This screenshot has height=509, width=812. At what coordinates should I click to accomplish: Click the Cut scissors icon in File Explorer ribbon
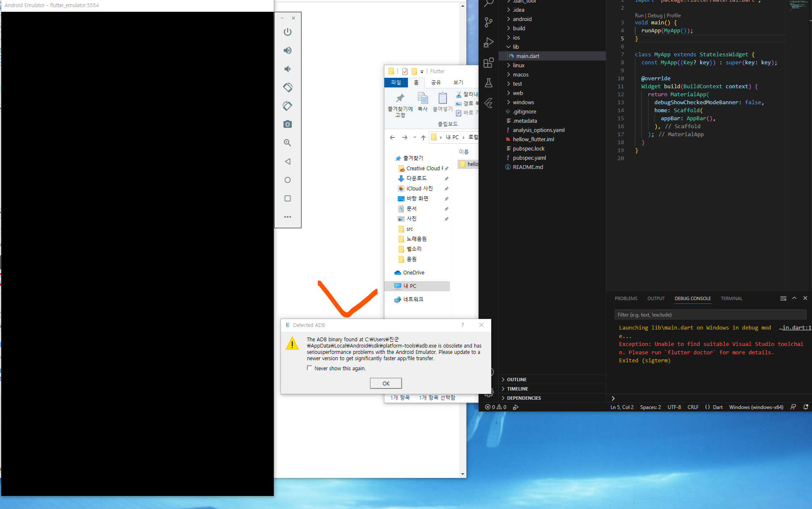(x=459, y=95)
